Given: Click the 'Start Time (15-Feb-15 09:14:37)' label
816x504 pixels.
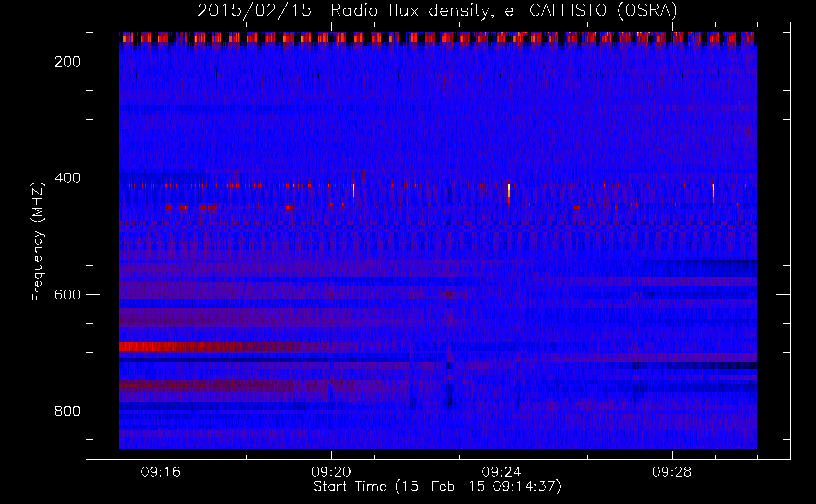Looking at the screenshot, I should tap(437, 486).
